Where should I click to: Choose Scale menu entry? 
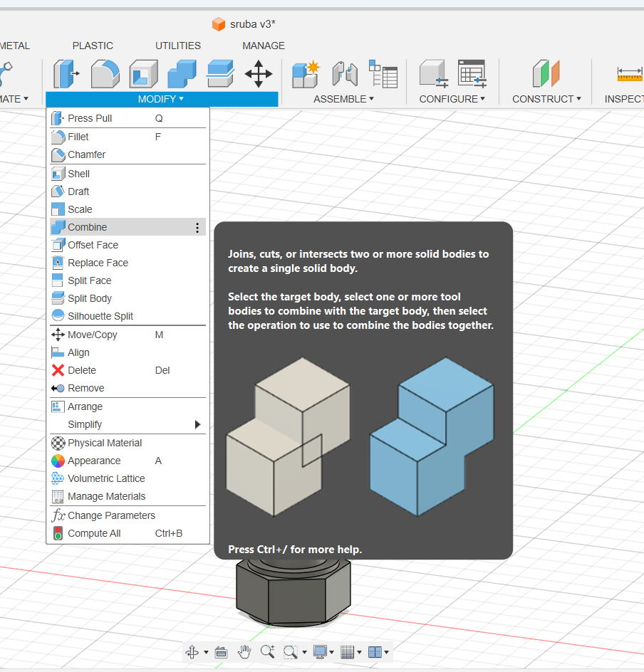[x=128, y=209]
